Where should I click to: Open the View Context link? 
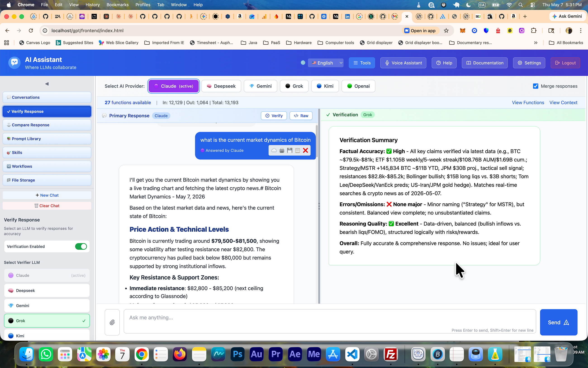click(x=563, y=102)
